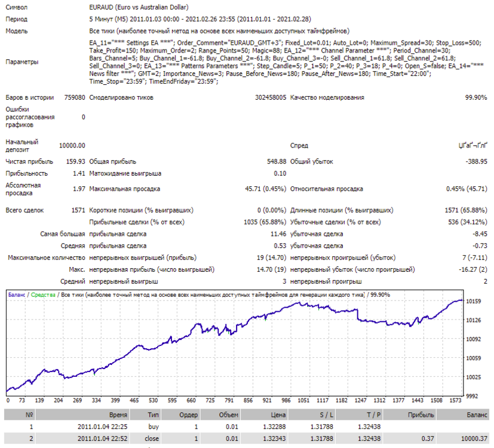This screenshot has width=494, height=448.
Task: Select the Период row label
Action: [16, 19]
